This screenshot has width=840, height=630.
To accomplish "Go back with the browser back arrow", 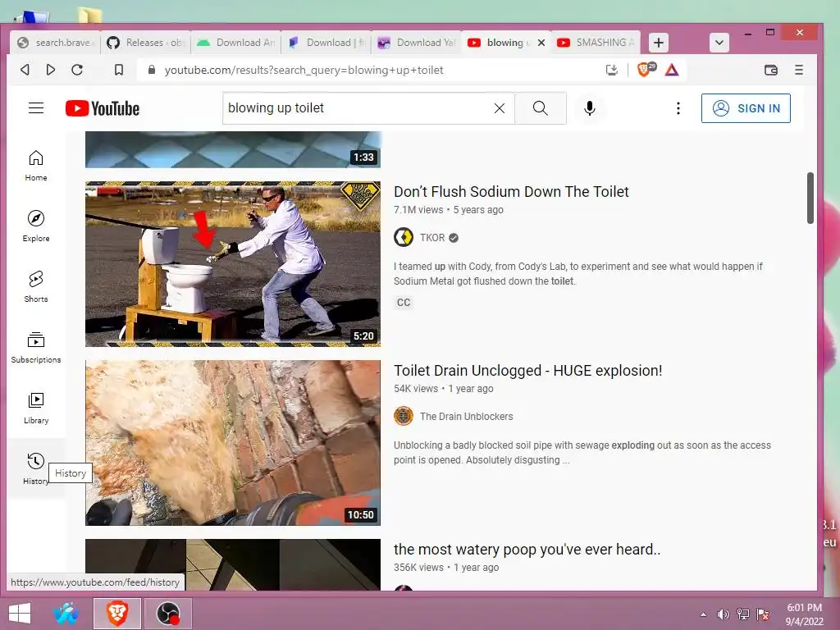I will pyautogui.click(x=25, y=70).
